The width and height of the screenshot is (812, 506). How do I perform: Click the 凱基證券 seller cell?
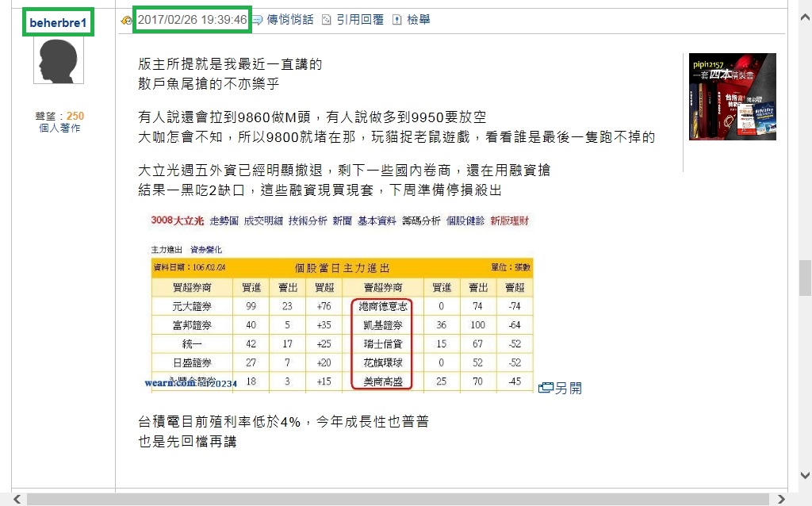tap(383, 325)
